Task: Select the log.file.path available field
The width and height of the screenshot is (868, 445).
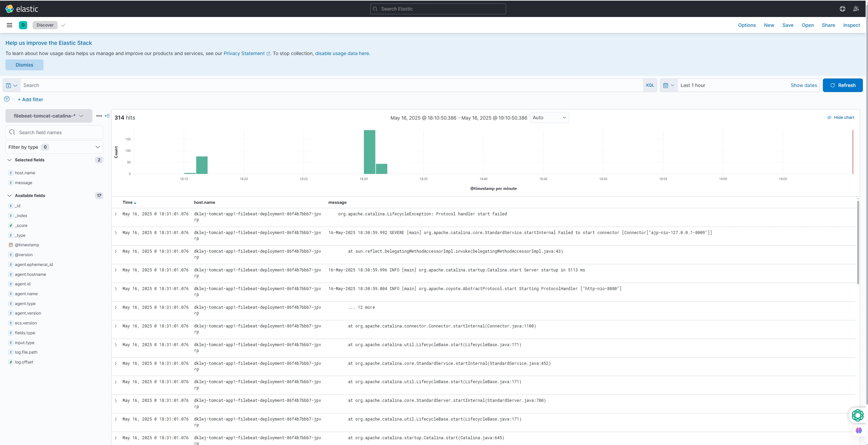Action: coord(26,352)
